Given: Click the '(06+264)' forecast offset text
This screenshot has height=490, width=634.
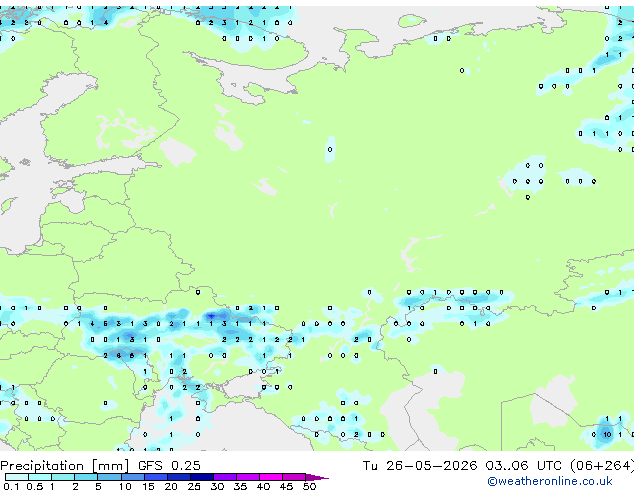Looking at the screenshot, I should coord(602,466).
